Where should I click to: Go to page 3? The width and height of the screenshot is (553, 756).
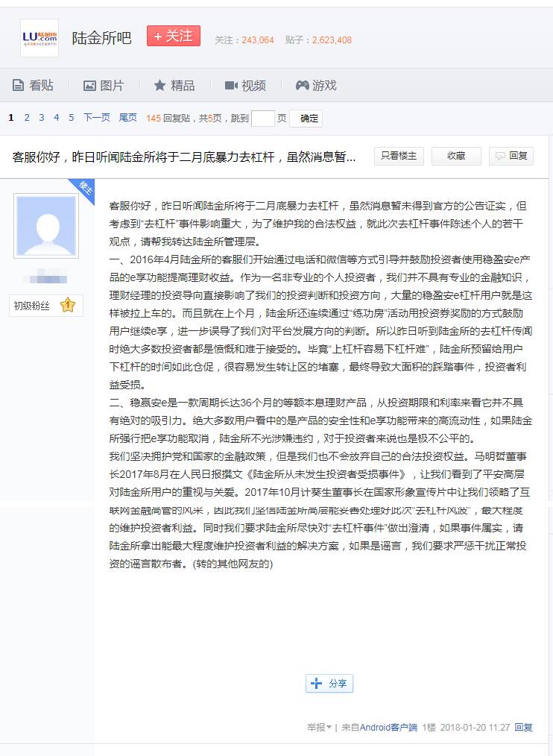tap(42, 118)
